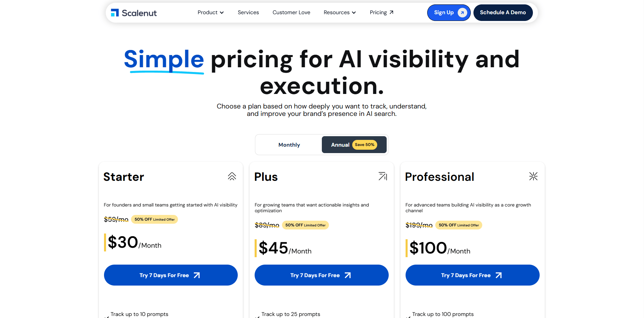Click the Plus plan arrow icon
Screen dimensions: 644x318
[x=383, y=176]
